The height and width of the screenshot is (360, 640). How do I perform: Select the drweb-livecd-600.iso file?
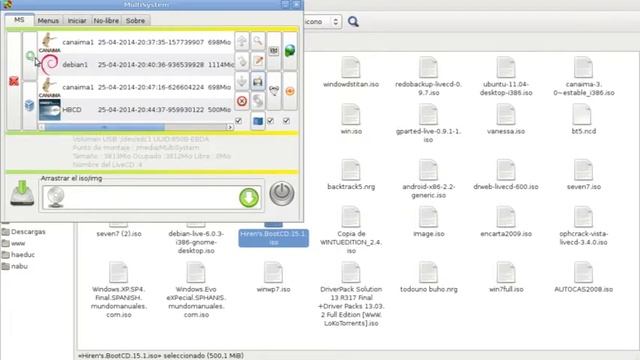(506, 175)
